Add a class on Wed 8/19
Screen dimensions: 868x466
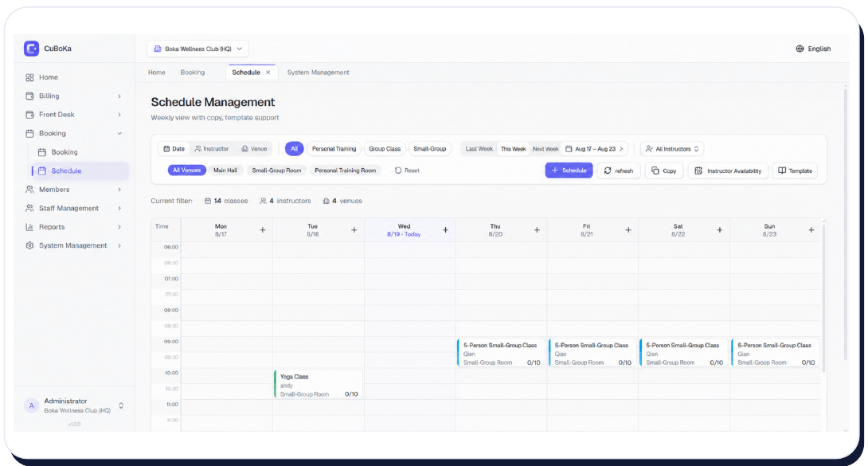click(445, 229)
